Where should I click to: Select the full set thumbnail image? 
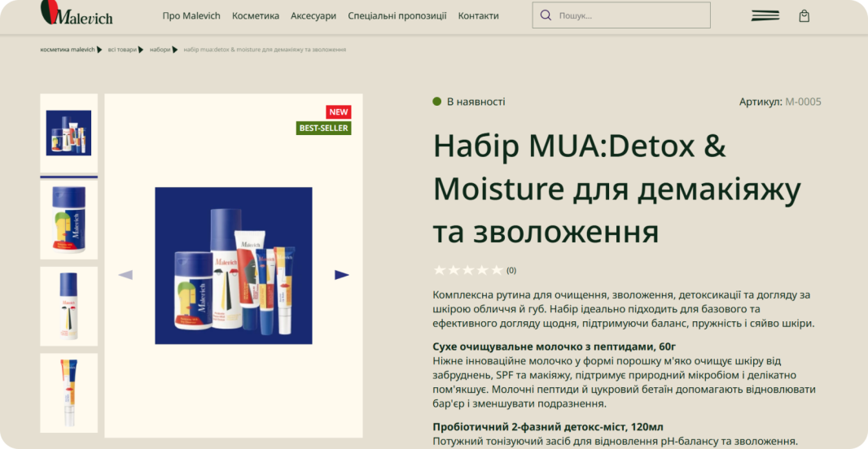point(68,133)
